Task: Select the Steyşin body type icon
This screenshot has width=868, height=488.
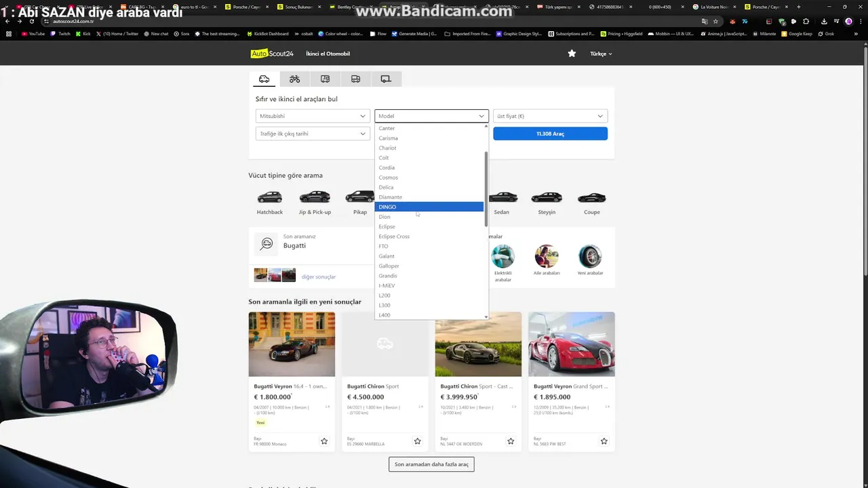Action: coord(547,197)
